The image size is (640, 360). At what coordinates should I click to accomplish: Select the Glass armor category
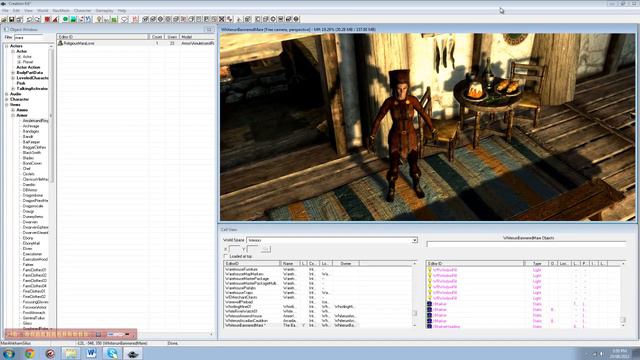coord(27,323)
